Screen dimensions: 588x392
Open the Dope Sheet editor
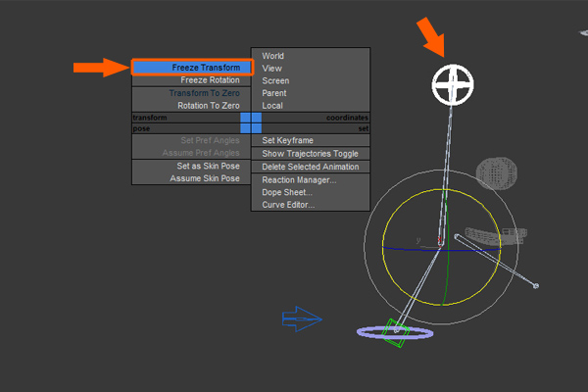tap(311, 192)
